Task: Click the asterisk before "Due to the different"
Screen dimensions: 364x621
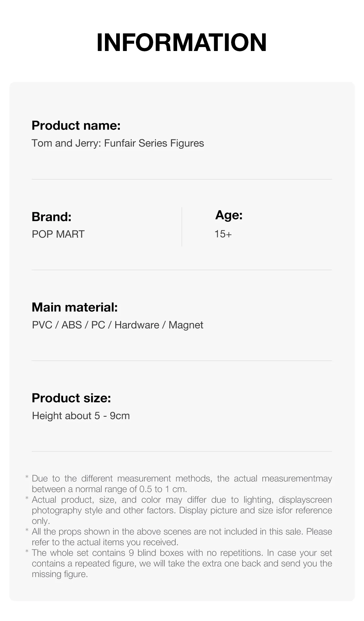Action: (27, 478)
